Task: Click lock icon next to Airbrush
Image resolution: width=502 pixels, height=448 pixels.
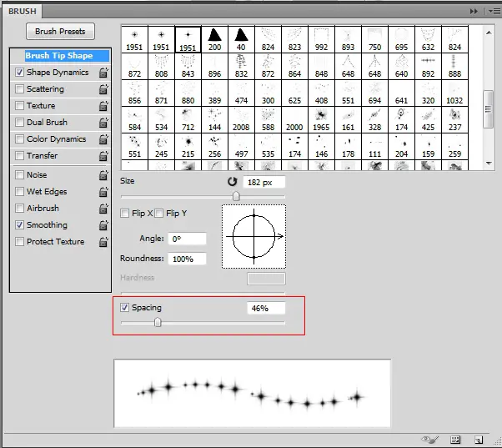Action: tap(103, 208)
